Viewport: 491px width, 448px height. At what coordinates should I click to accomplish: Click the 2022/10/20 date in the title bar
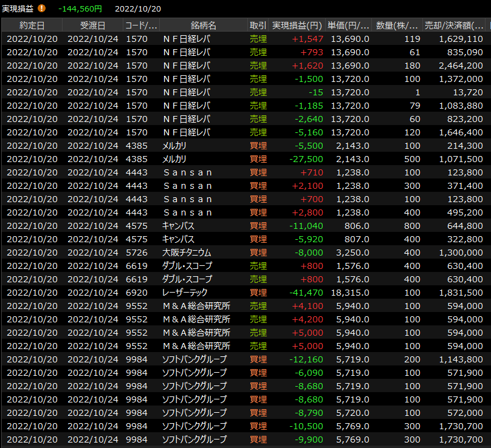(x=138, y=8)
